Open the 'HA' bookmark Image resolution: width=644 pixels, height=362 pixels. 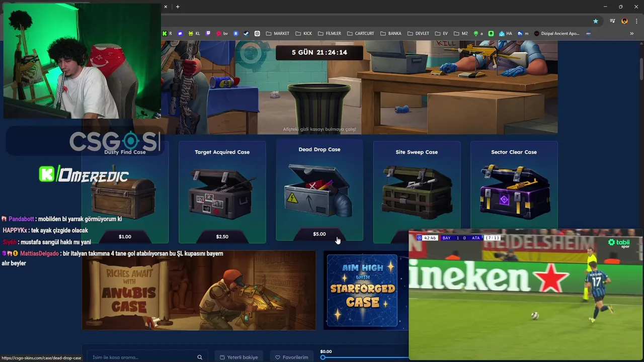click(505, 34)
